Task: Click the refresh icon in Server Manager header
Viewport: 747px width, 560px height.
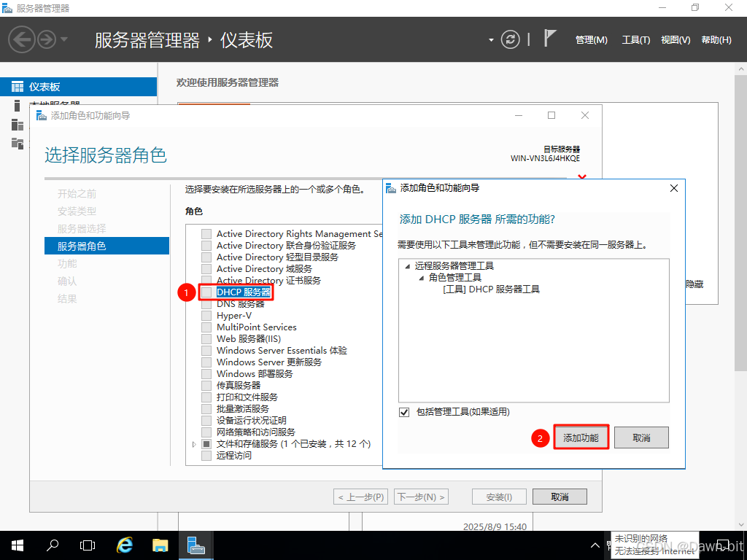Action: click(x=510, y=39)
